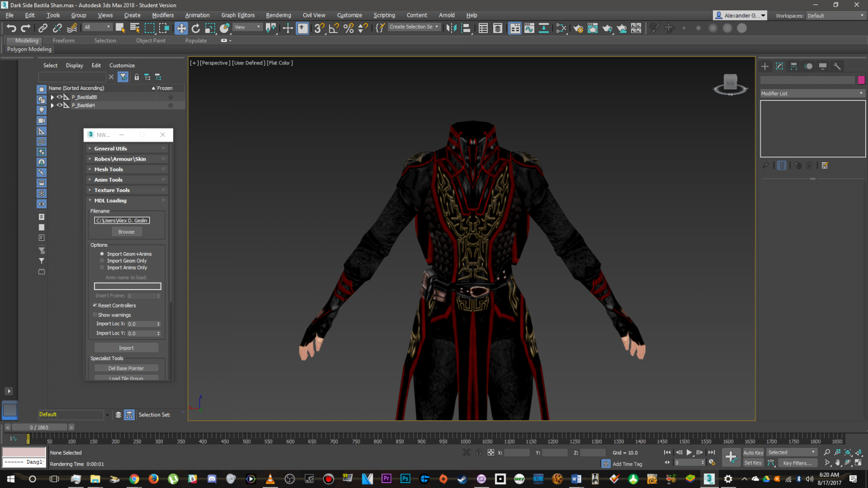Select the Select and Move tool
The height and width of the screenshot is (488, 868).
[x=181, y=28]
